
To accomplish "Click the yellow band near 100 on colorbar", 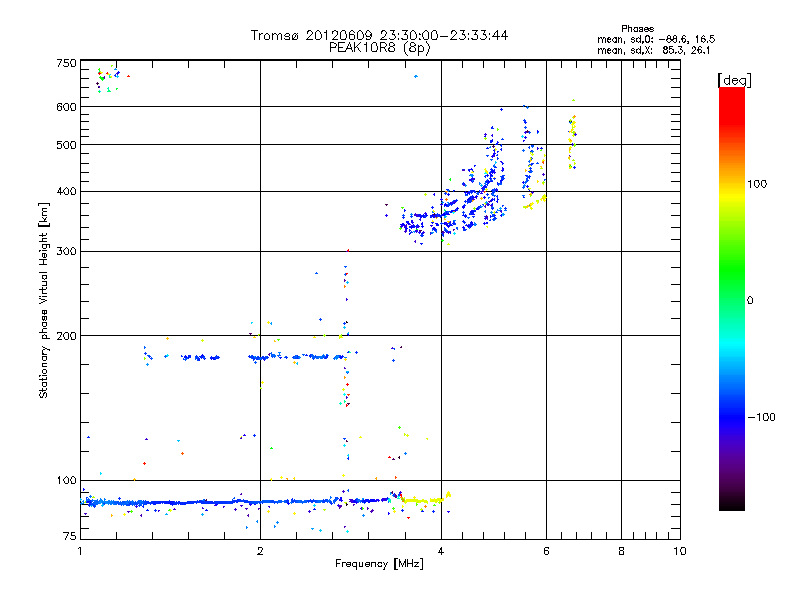I will (732, 194).
